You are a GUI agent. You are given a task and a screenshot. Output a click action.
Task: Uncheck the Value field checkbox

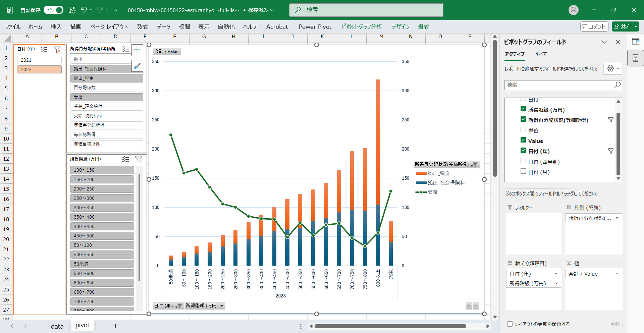(x=523, y=140)
